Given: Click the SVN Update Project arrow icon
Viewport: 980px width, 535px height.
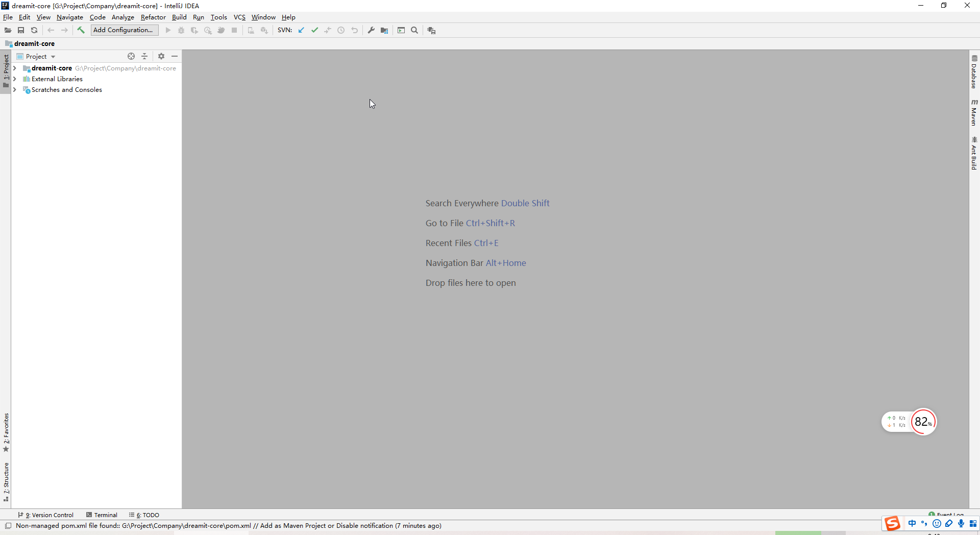Looking at the screenshot, I should pyautogui.click(x=301, y=30).
